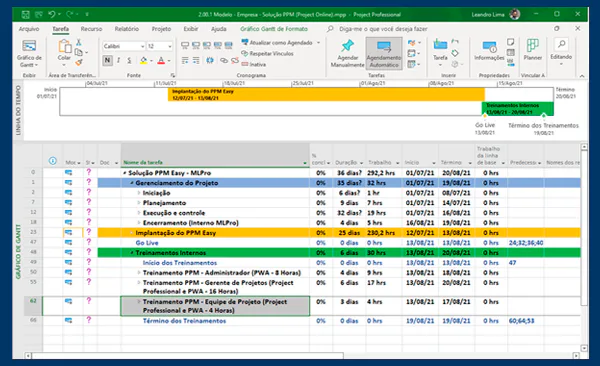Click the Diga-me o que você deseja fazer box
This screenshot has height=366, width=600.
383,29
